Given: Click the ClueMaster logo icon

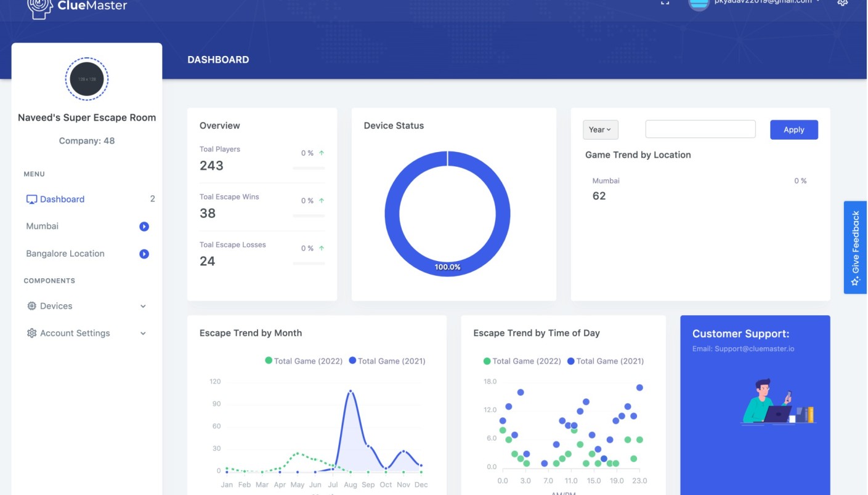Looking at the screenshot, I should tap(39, 7).
